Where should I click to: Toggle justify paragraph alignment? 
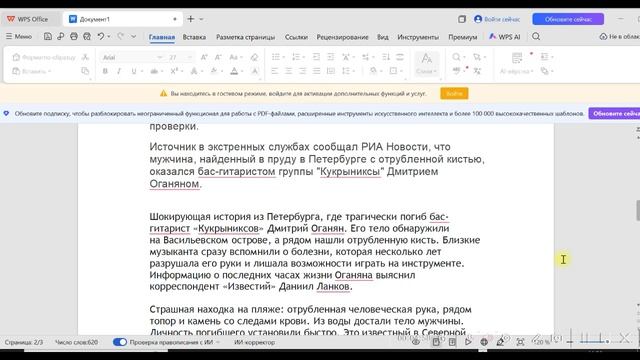point(316,71)
